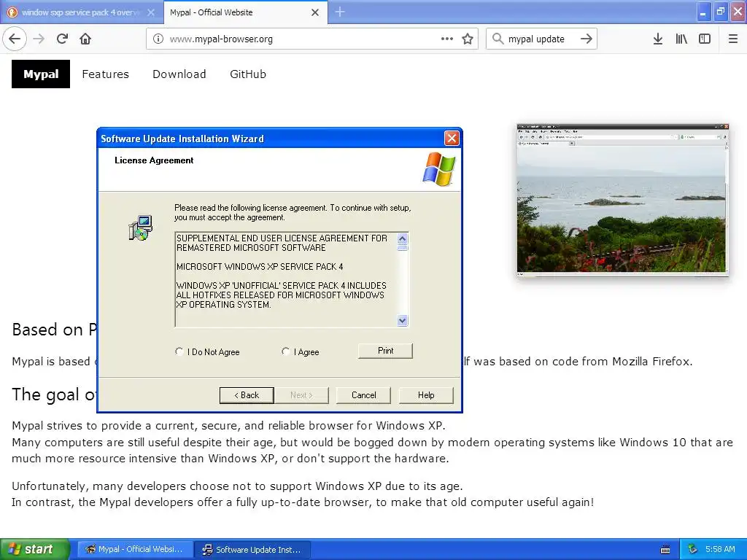Open the downloads arrow icon
Screen dimensions: 747x560
[658, 39]
